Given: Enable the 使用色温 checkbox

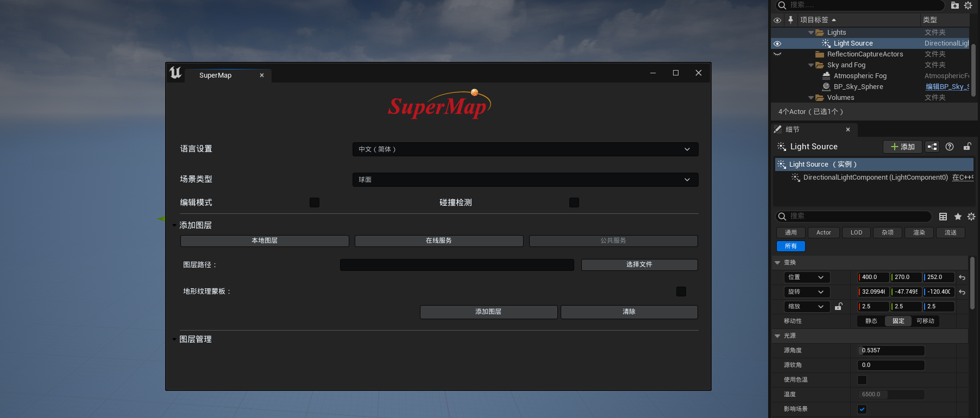Looking at the screenshot, I should 862,380.
